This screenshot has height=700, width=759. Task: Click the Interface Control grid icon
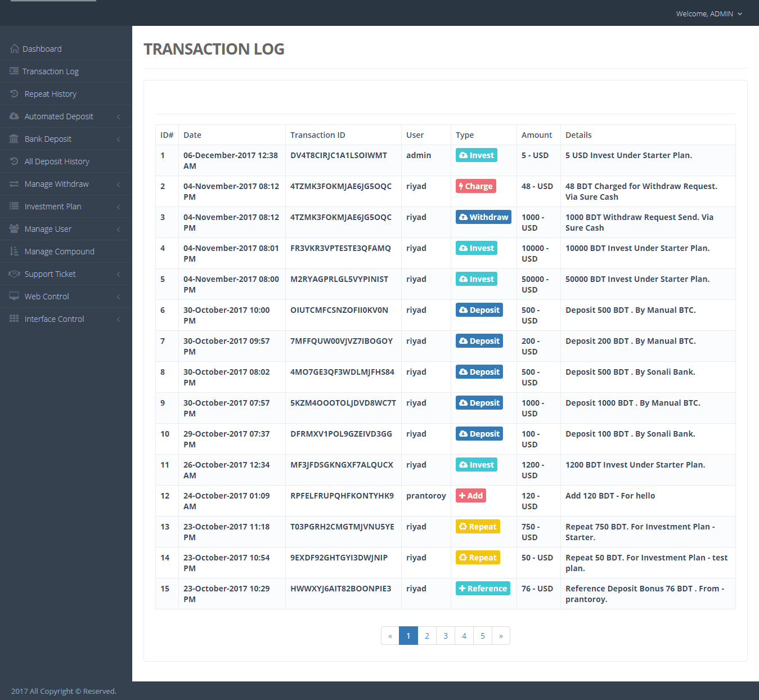[14, 319]
